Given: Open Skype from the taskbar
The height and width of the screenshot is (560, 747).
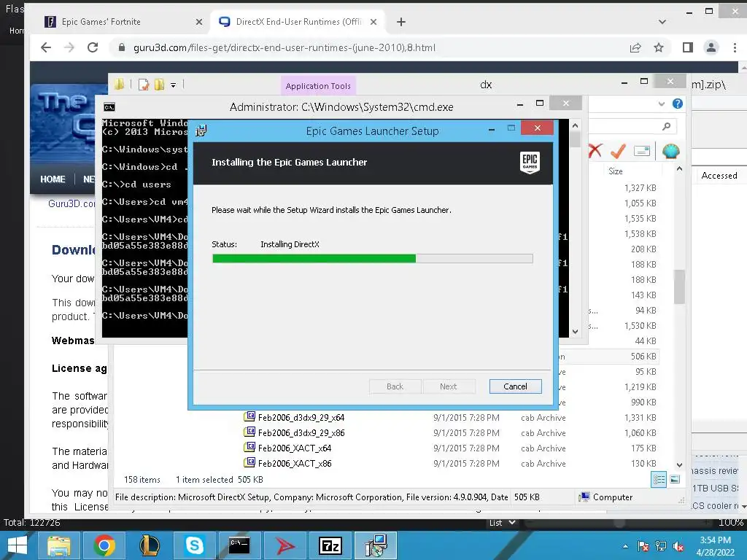Looking at the screenshot, I should tap(194, 545).
